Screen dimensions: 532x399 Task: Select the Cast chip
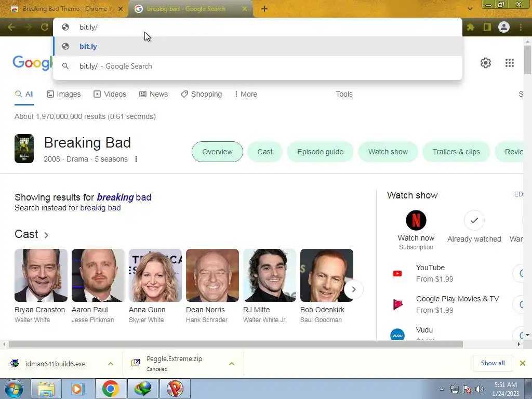(264, 152)
